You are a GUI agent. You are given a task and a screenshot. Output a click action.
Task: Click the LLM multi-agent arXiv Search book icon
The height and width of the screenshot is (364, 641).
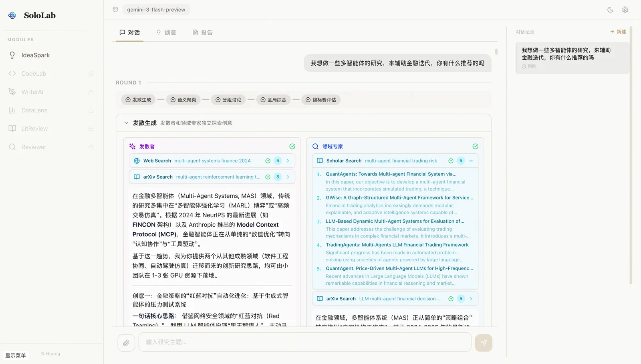pos(320,299)
